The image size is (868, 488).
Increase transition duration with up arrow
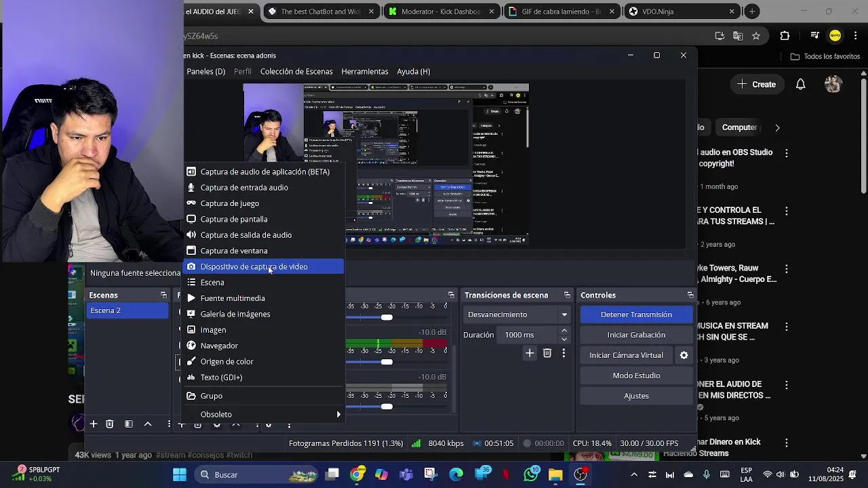pos(564,331)
